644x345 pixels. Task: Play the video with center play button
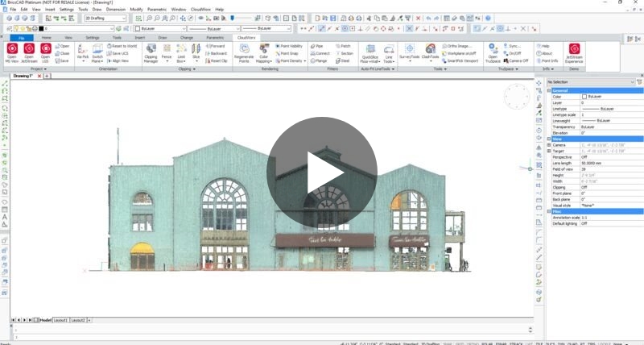click(x=322, y=172)
